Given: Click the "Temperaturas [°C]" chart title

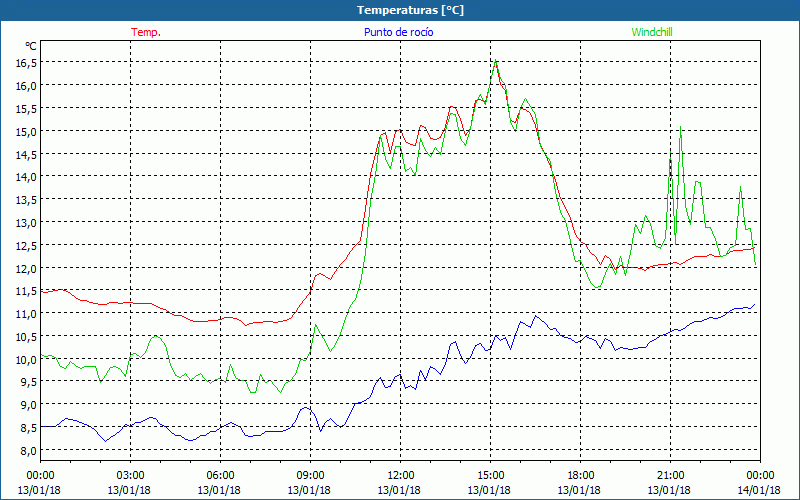Looking at the screenshot, I should tap(410, 10).
